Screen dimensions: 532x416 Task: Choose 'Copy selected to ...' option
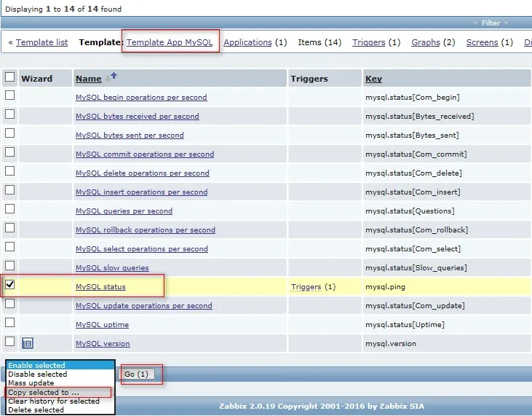[x=60, y=392]
